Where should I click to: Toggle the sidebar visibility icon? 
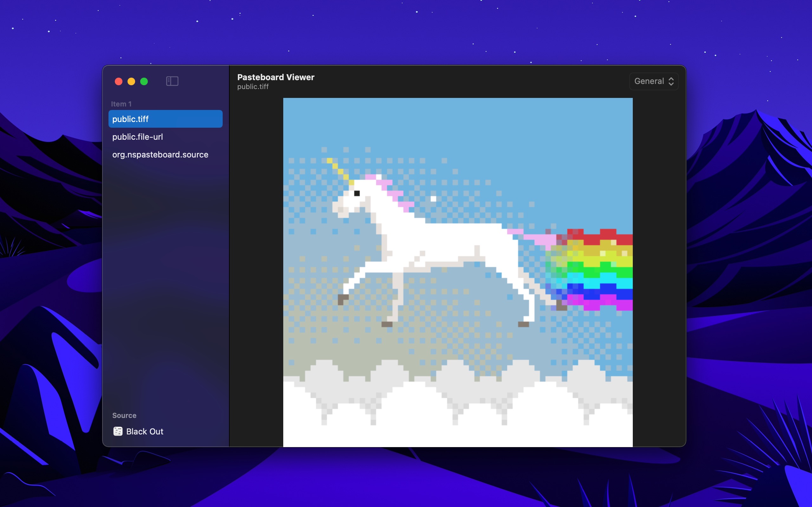pyautogui.click(x=172, y=81)
